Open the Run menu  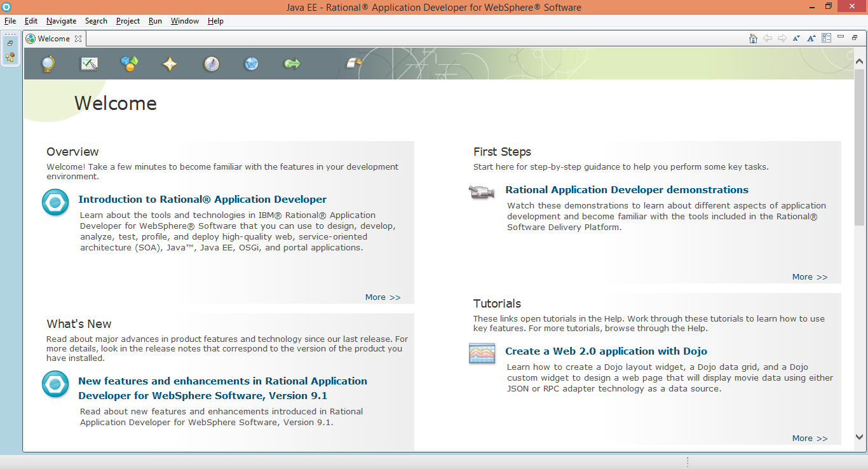tap(155, 21)
